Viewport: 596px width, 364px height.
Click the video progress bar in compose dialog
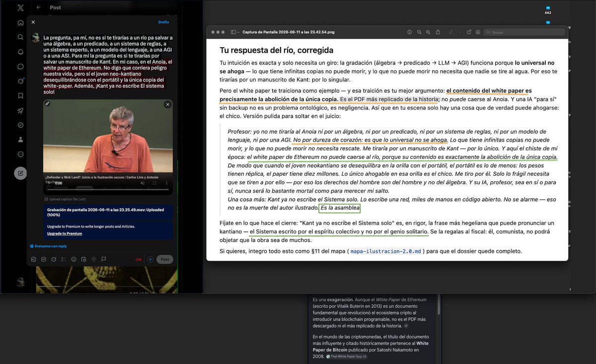click(108, 190)
